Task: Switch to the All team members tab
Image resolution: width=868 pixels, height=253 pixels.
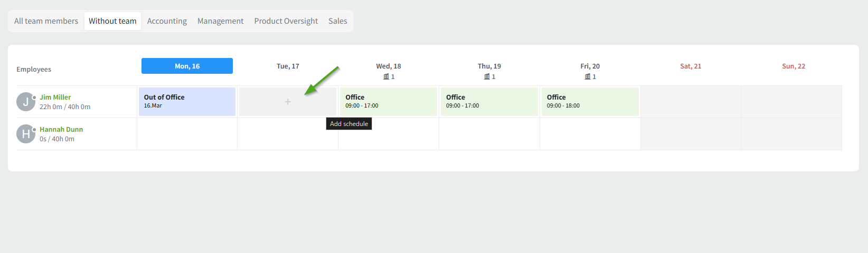Action: [46, 21]
